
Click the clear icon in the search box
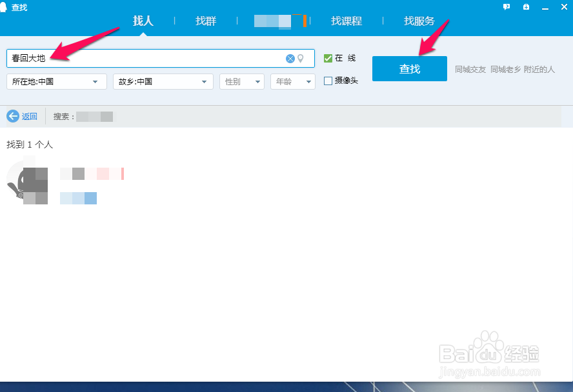click(x=290, y=58)
